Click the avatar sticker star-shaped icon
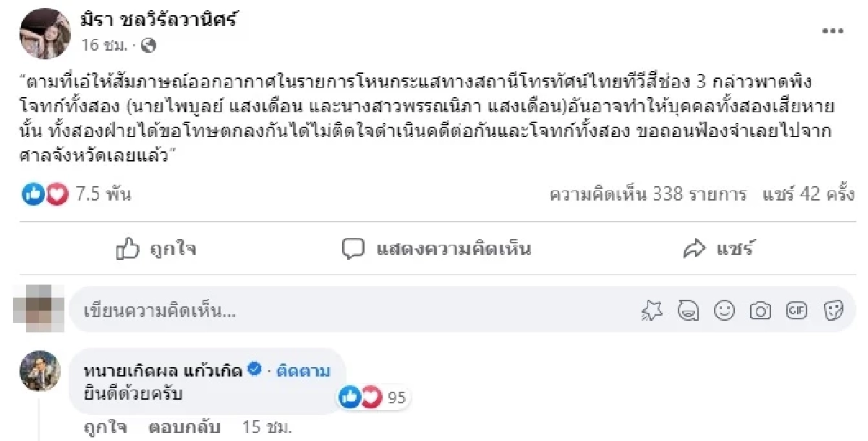This screenshot has width=868, height=441. click(x=652, y=311)
